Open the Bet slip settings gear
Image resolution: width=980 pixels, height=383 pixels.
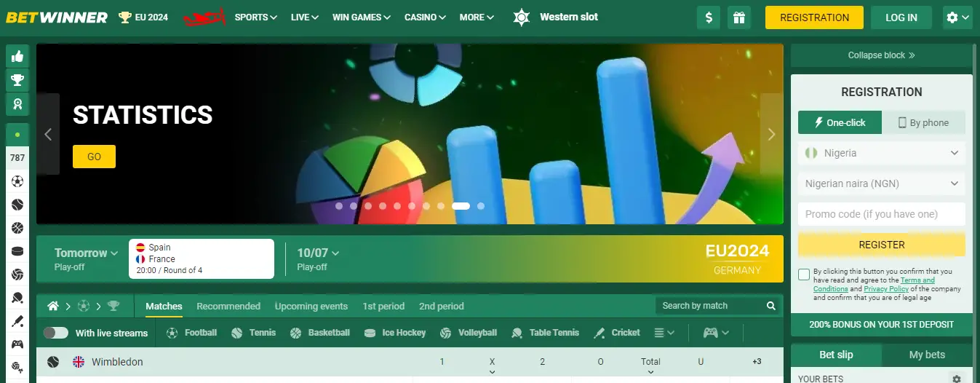957,379
